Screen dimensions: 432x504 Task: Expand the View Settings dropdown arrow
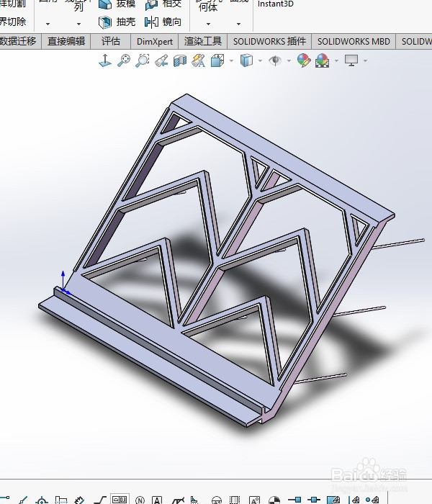[365, 60]
